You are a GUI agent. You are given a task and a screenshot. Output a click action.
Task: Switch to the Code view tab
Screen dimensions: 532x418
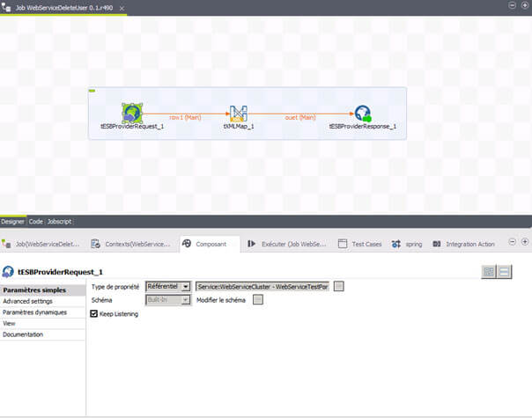tap(35, 222)
